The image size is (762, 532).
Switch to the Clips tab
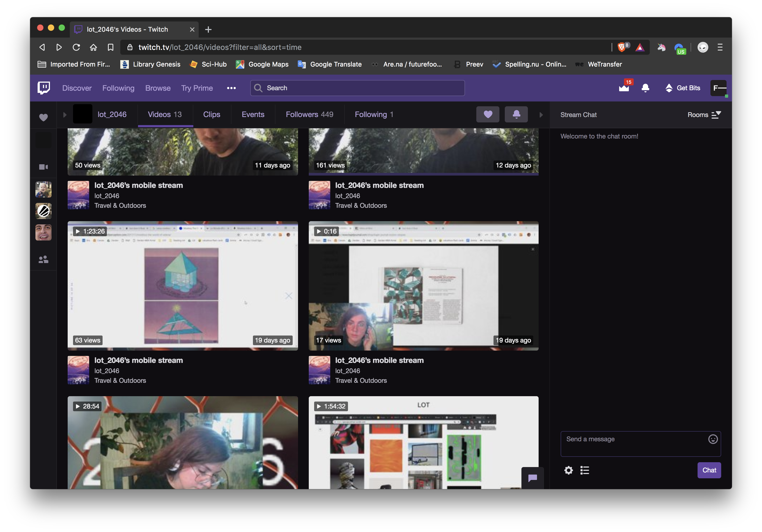tap(211, 115)
